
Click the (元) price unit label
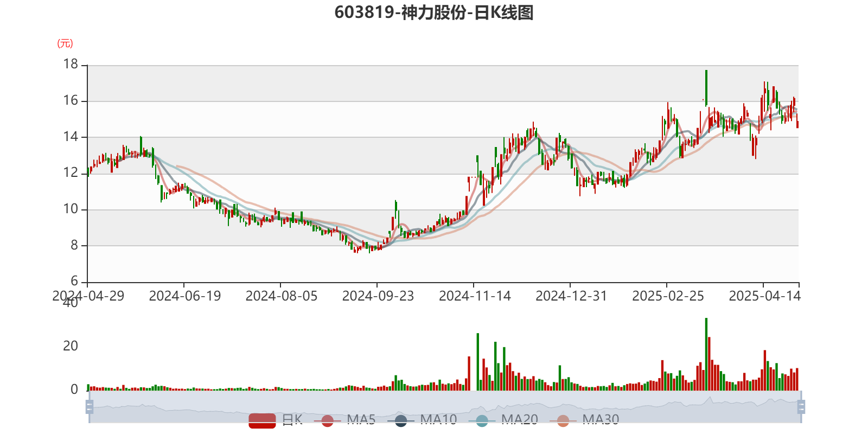pyautogui.click(x=65, y=43)
